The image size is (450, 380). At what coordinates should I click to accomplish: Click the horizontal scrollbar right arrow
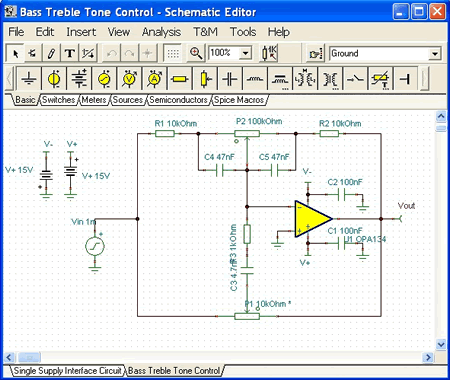point(428,358)
